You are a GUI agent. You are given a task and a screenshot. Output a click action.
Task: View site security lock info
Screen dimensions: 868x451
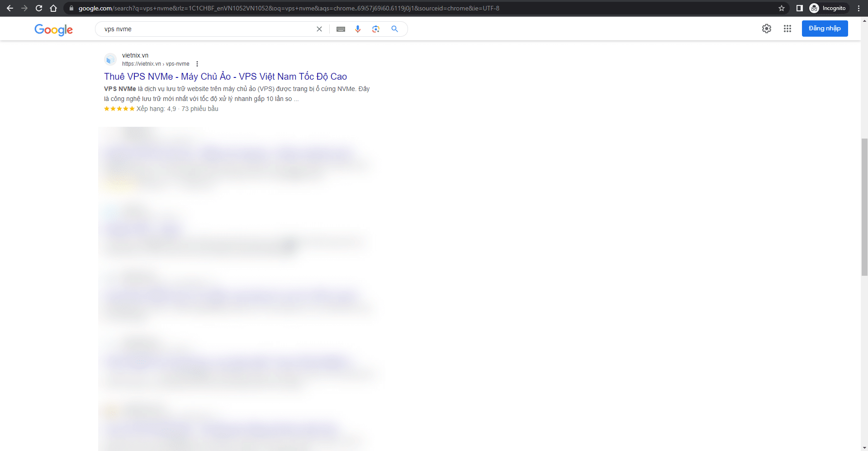click(x=71, y=8)
